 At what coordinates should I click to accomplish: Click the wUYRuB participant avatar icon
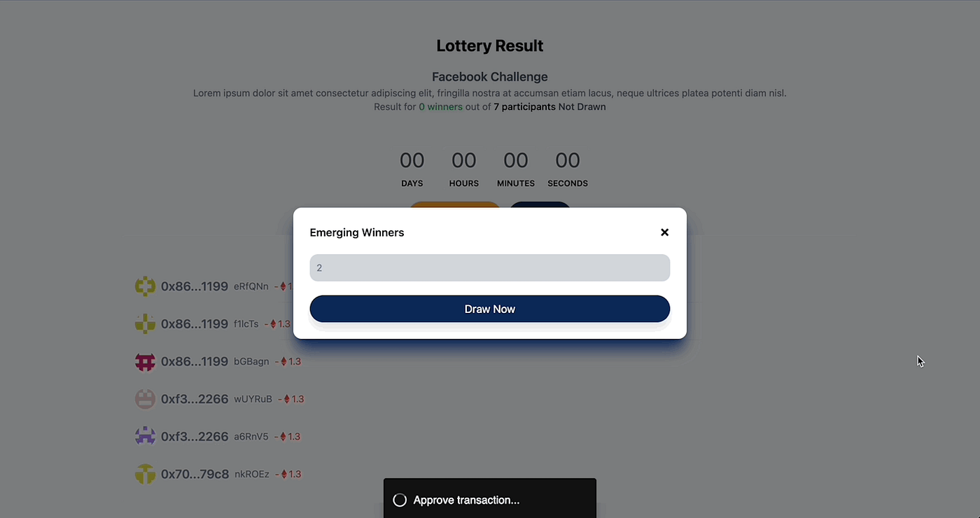pos(145,399)
